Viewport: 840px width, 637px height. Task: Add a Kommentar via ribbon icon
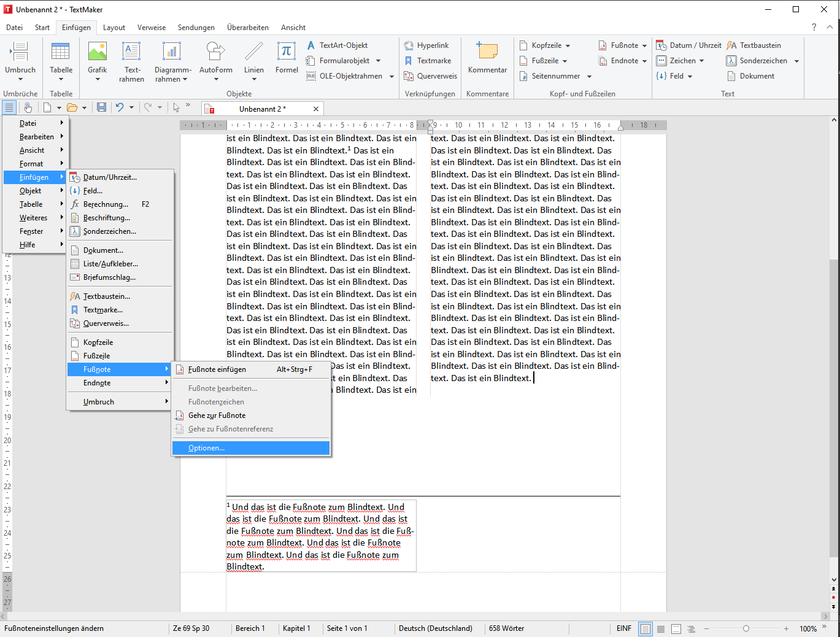(487, 52)
